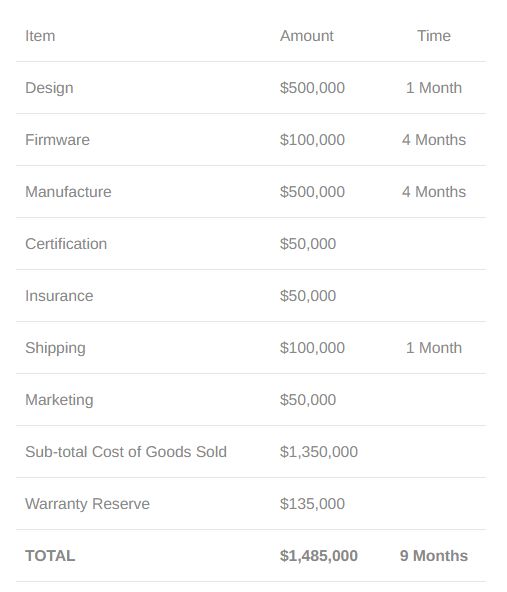
Task: Select the TOTAL amount $1,485,000
Action: click(319, 556)
